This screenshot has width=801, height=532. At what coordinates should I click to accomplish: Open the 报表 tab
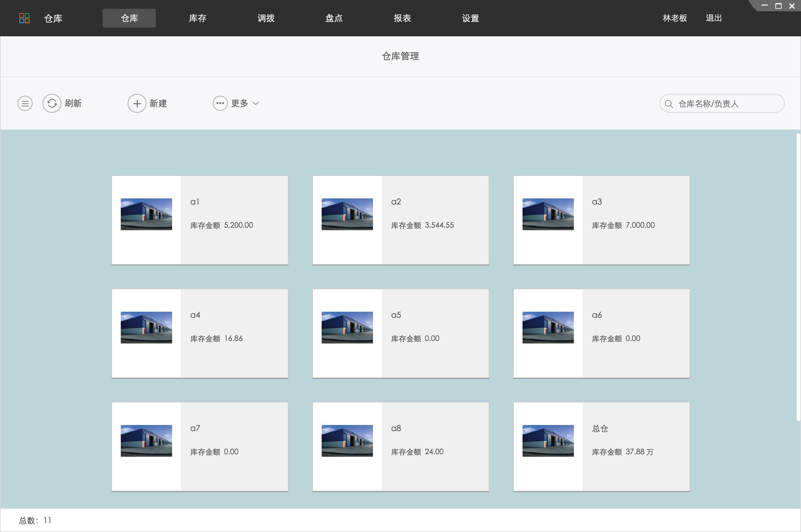(402, 18)
